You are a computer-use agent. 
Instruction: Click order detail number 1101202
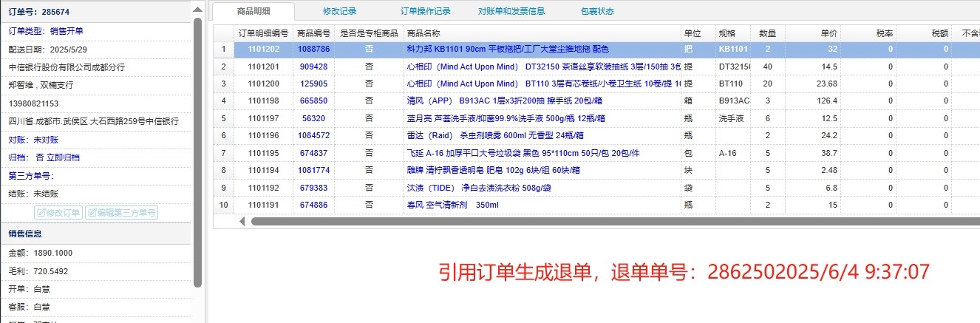[x=263, y=49]
